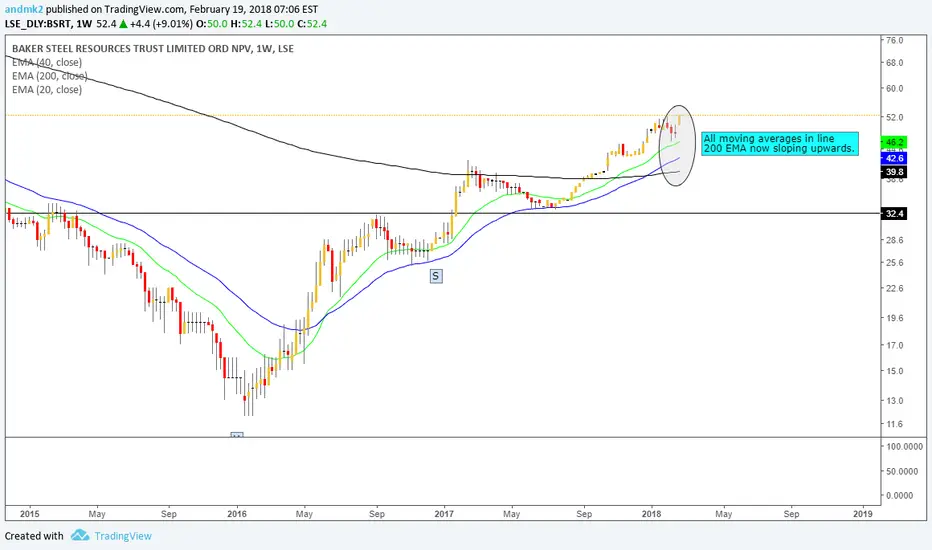Click the 2015 label on the time axis
The height and width of the screenshot is (550, 932).
[30, 514]
